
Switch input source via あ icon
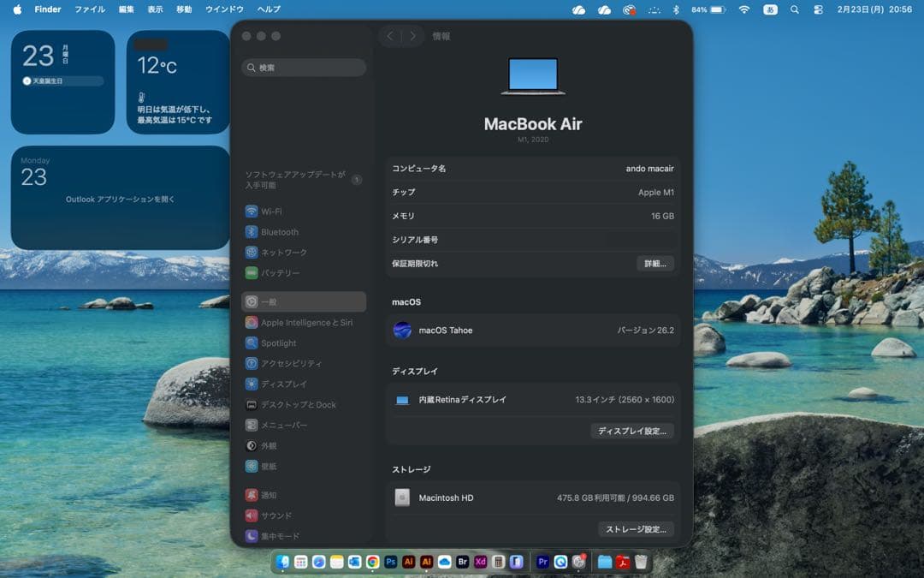coord(770,9)
